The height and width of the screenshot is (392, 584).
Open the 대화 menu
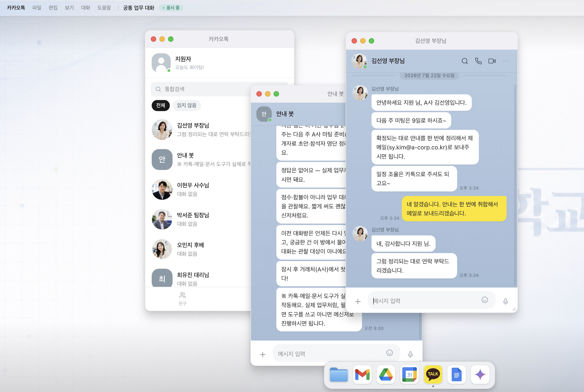86,8
